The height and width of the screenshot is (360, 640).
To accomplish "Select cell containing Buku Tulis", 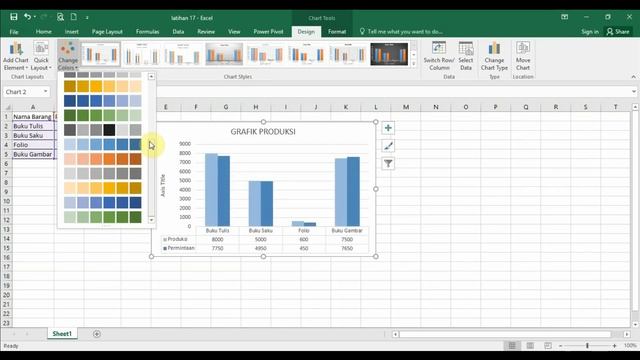I will (x=33, y=126).
